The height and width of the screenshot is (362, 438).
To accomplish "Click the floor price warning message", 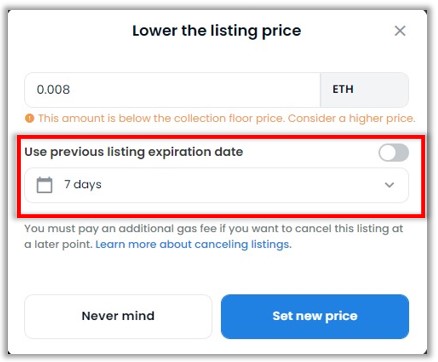I will point(227,118).
